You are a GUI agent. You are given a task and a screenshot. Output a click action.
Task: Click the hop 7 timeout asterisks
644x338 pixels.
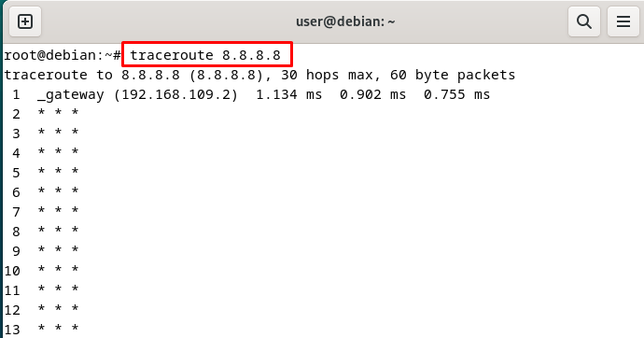pos(58,211)
